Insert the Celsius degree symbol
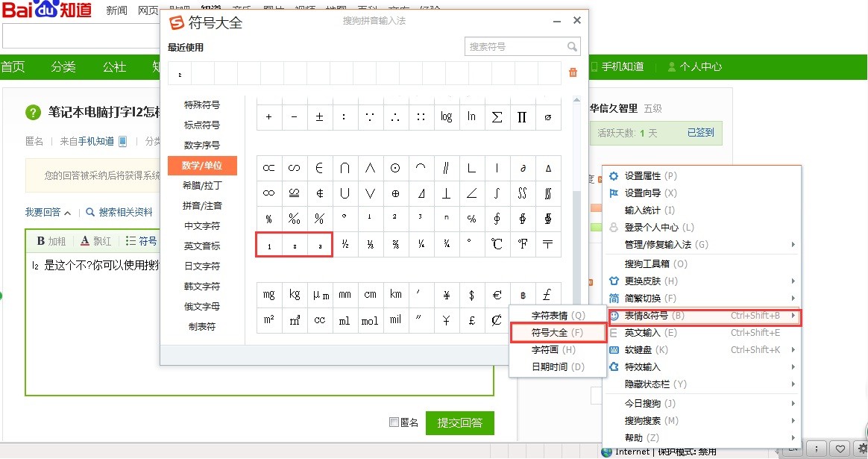 click(x=497, y=244)
